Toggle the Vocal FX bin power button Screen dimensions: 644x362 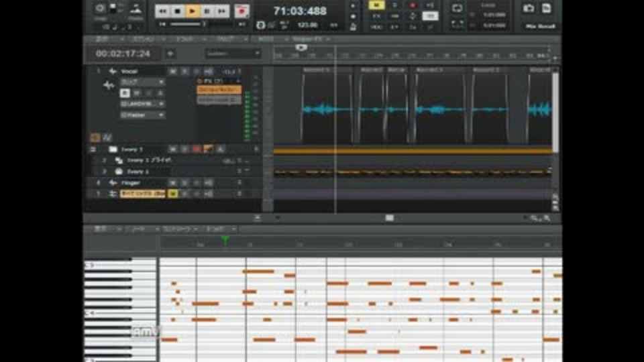point(200,81)
